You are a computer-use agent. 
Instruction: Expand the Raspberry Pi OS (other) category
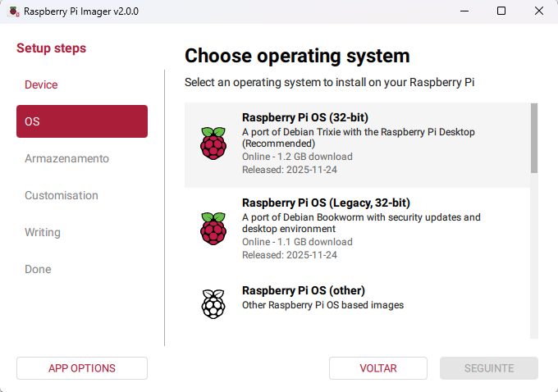303,290
